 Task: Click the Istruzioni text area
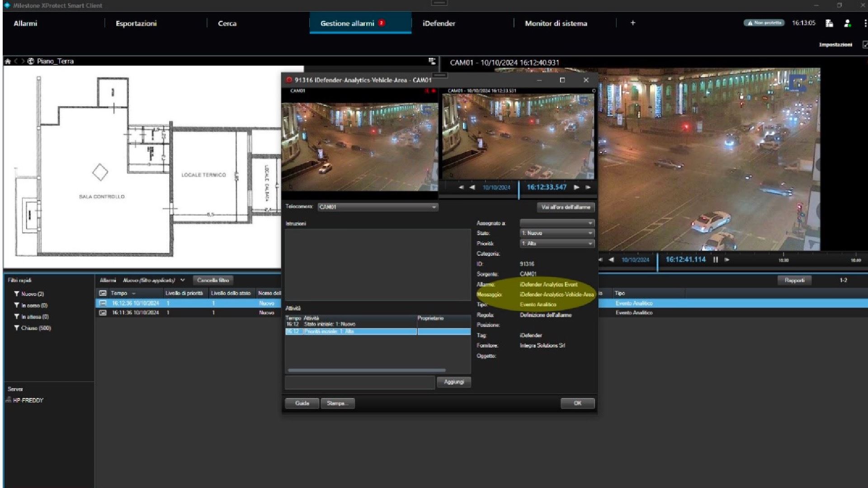click(x=378, y=264)
